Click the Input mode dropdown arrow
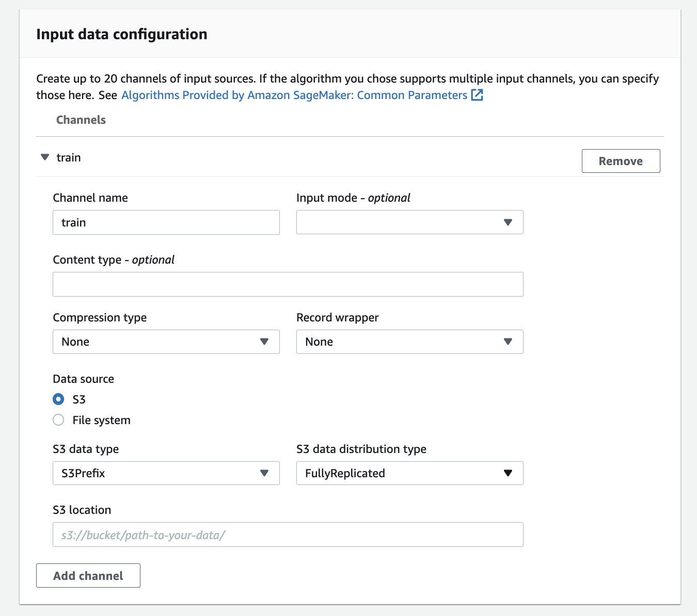 508,222
